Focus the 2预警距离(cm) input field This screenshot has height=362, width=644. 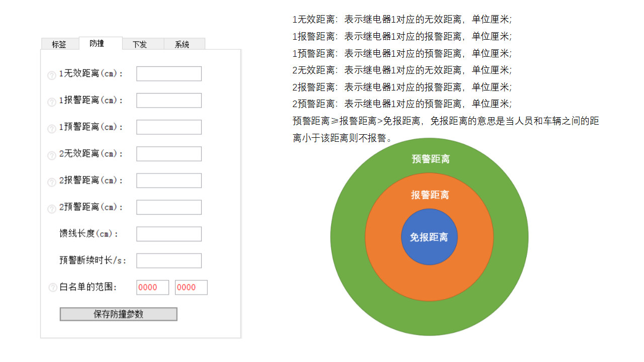click(169, 207)
